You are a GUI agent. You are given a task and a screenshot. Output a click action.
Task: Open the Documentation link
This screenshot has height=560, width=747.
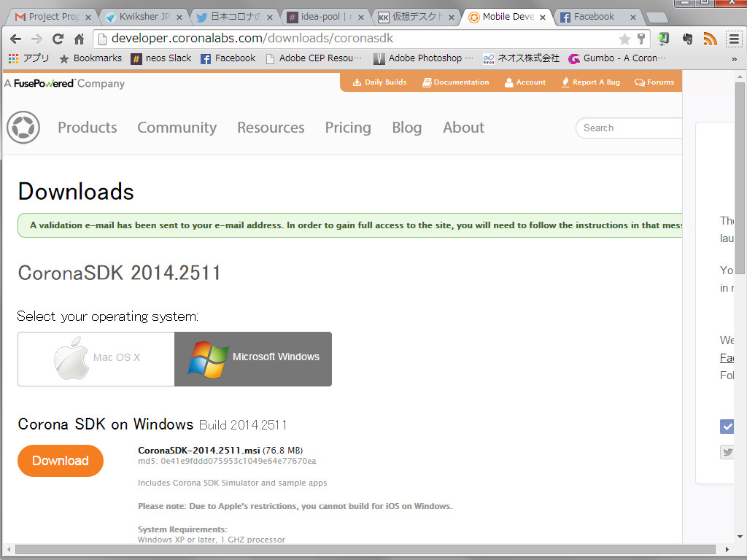tap(455, 82)
